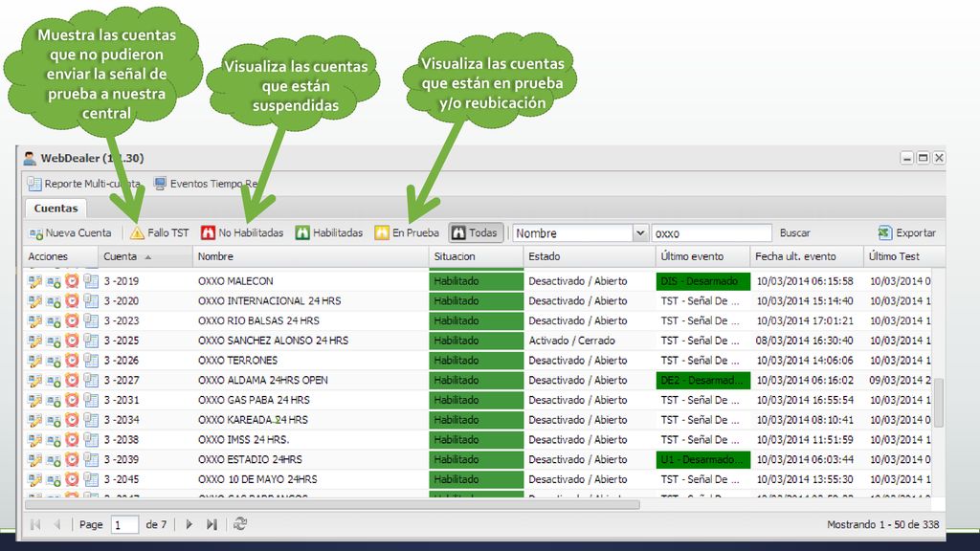Click the pencil edit icon for OXXO KAREADA 24 HRS

[35, 420]
